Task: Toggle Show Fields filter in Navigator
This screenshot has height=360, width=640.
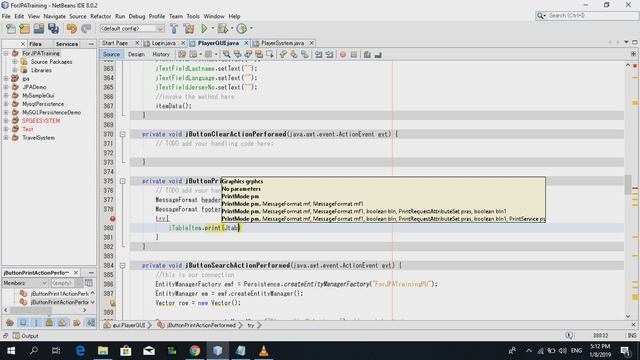Action: point(23,323)
